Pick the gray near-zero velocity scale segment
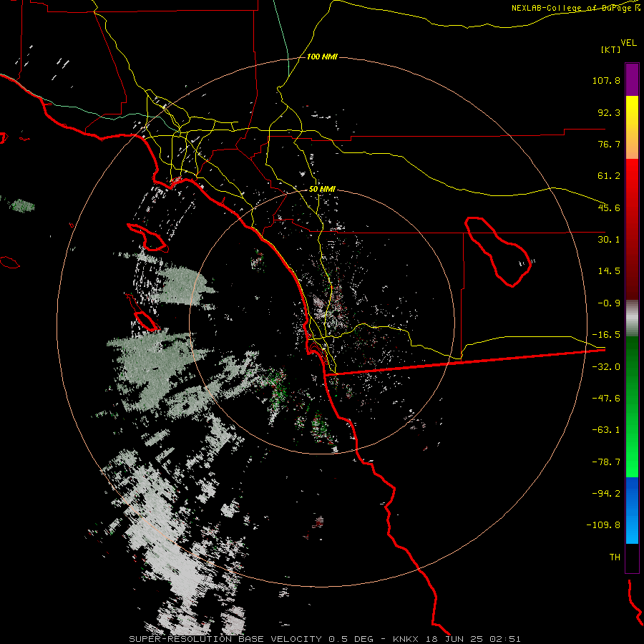This screenshot has height=644, width=644. [x=632, y=318]
